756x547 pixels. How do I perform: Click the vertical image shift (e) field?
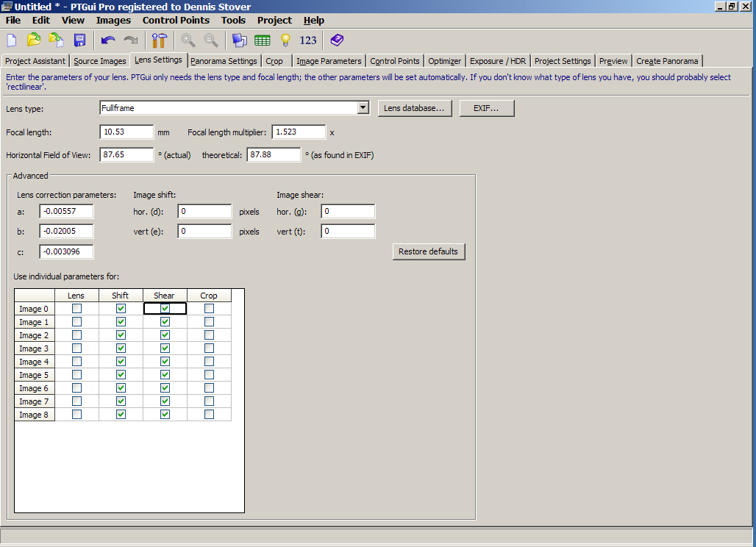pos(204,232)
